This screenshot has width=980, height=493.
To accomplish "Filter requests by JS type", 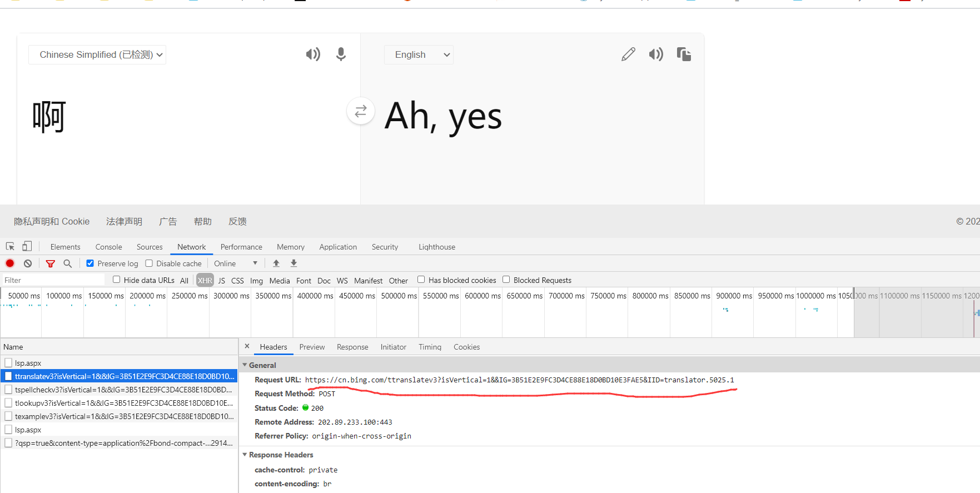I will coord(222,281).
